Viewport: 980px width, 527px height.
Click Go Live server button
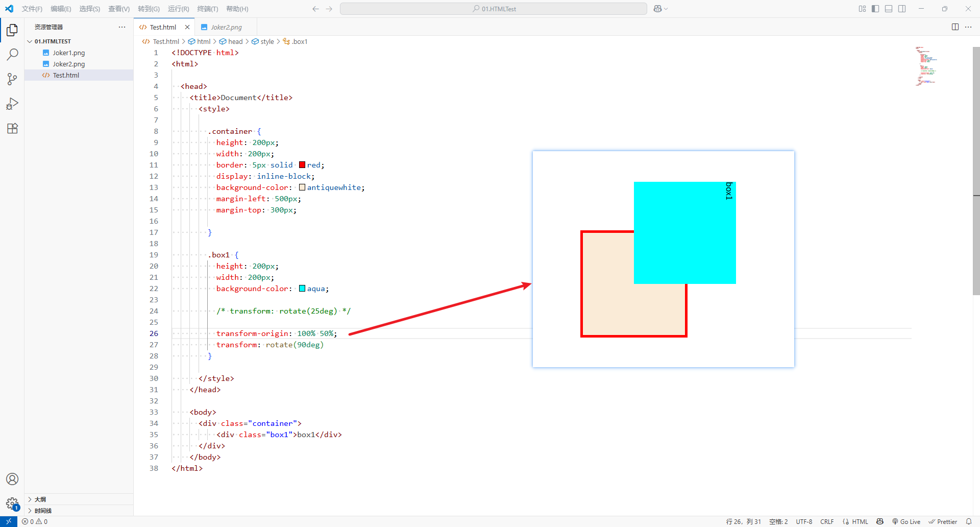[906, 521]
